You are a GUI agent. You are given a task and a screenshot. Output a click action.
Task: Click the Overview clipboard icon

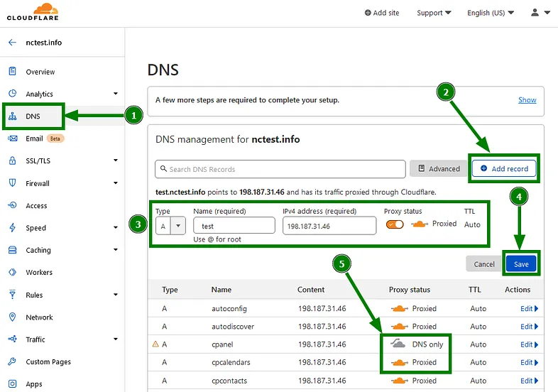[x=13, y=71]
